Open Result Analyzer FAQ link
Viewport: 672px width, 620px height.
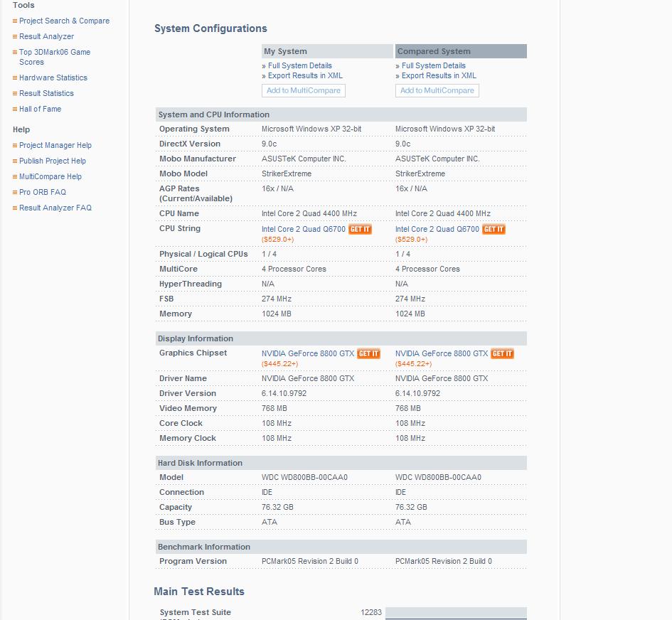55,208
